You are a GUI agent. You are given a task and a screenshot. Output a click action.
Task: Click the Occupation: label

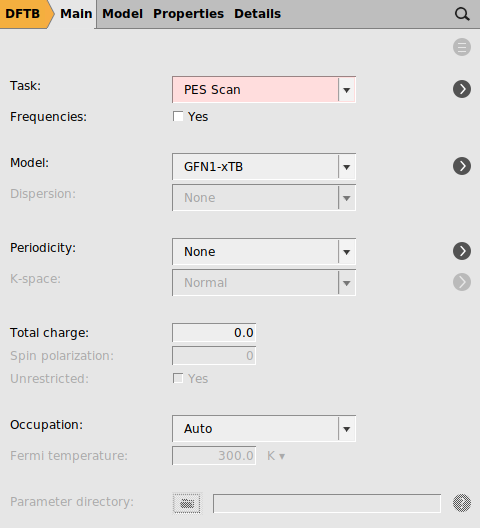click(46, 425)
